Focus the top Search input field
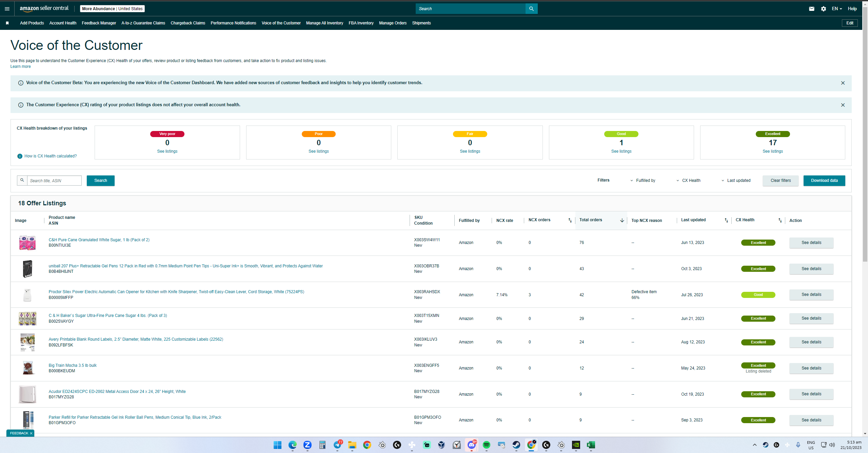The image size is (868, 453). 471,9
